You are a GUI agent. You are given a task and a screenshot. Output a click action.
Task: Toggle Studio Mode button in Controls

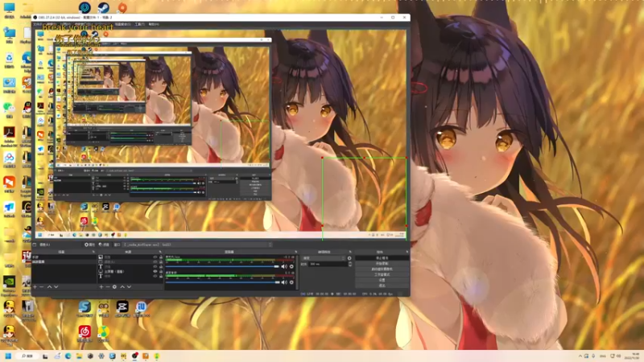tap(382, 274)
